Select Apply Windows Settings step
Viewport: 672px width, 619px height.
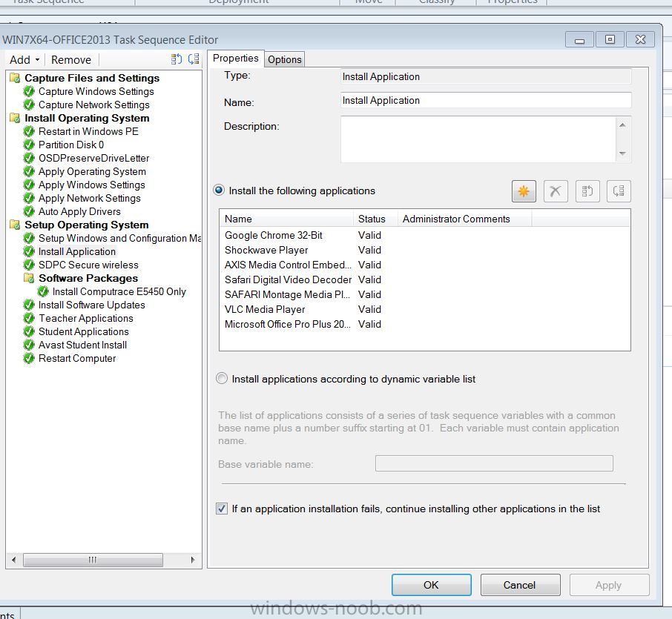92,185
